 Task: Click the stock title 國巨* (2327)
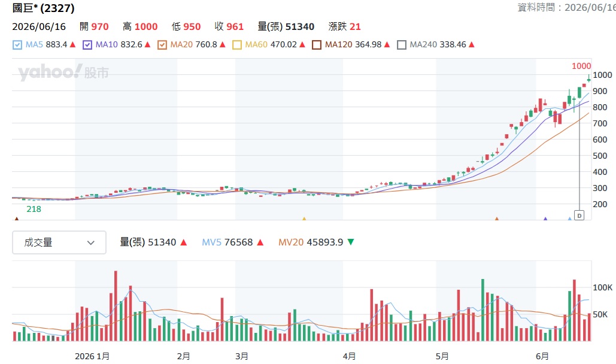[x=43, y=8]
